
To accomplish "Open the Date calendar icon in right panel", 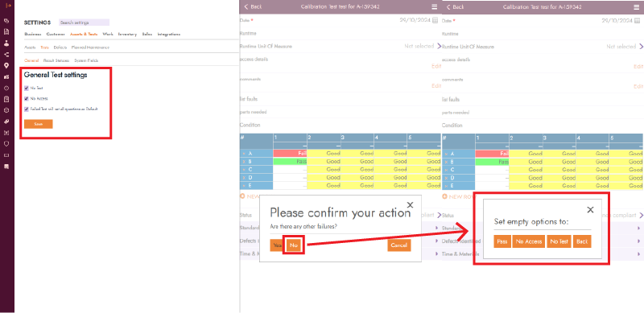I will (638, 20).
